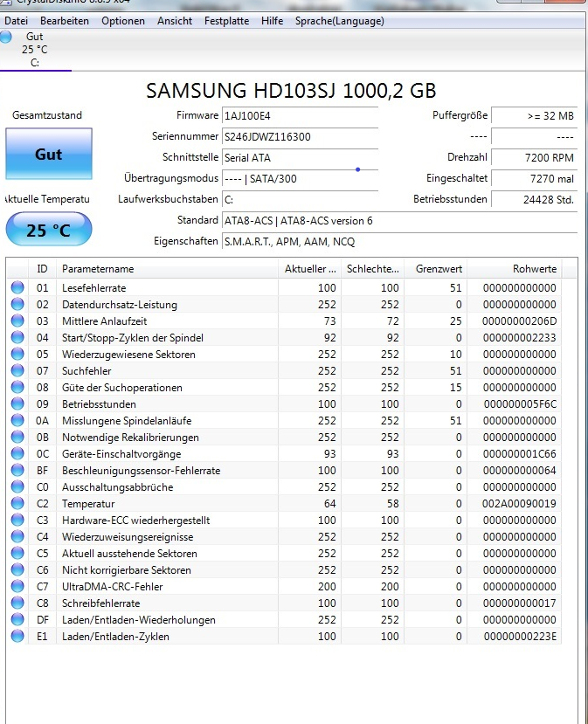Click the status icon for Hardware-ECC wiederhergestellt
The image size is (588, 724).
coord(17,521)
